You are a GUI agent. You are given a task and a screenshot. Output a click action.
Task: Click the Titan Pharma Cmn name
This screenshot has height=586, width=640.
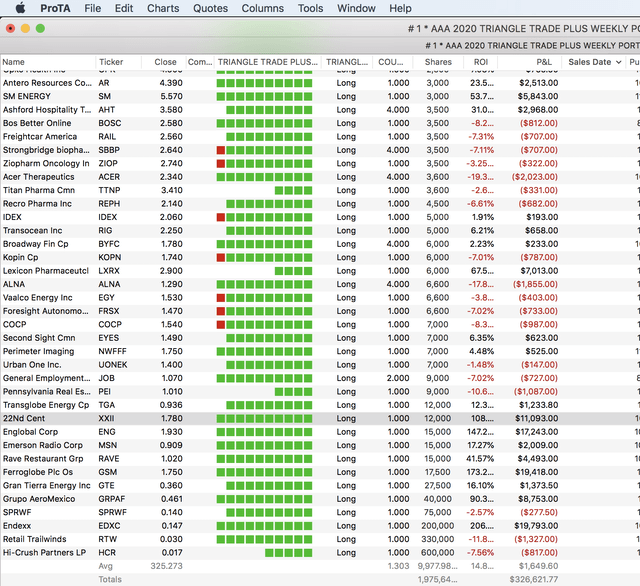coord(39,190)
